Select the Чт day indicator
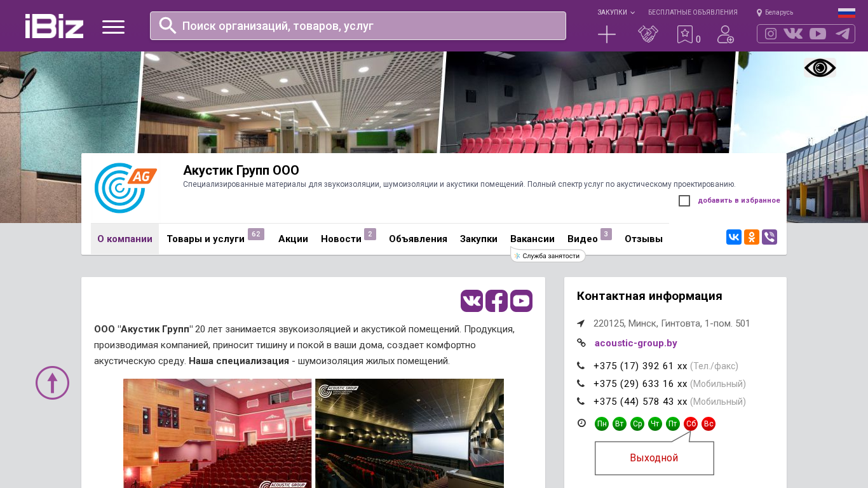This screenshot has width=868, height=488. pyautogui.click(x=655, y=424)
